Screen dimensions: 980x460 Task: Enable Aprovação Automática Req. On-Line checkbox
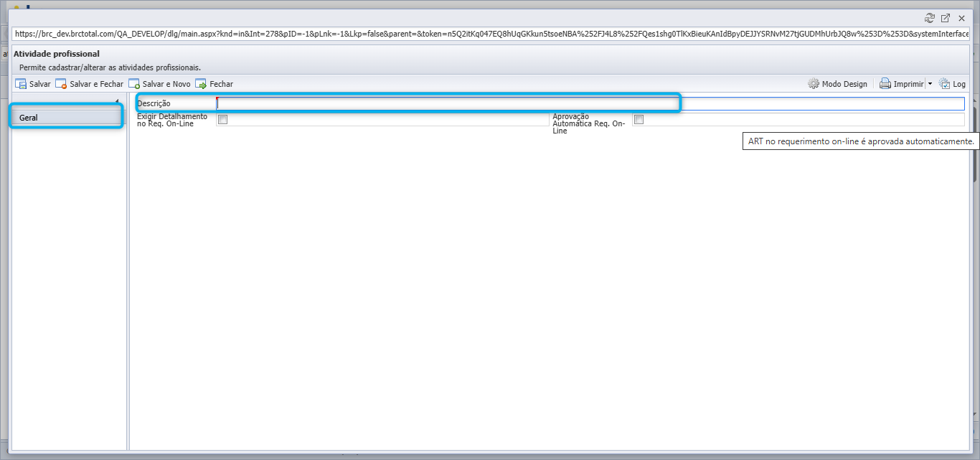click(x=639, y=120)
